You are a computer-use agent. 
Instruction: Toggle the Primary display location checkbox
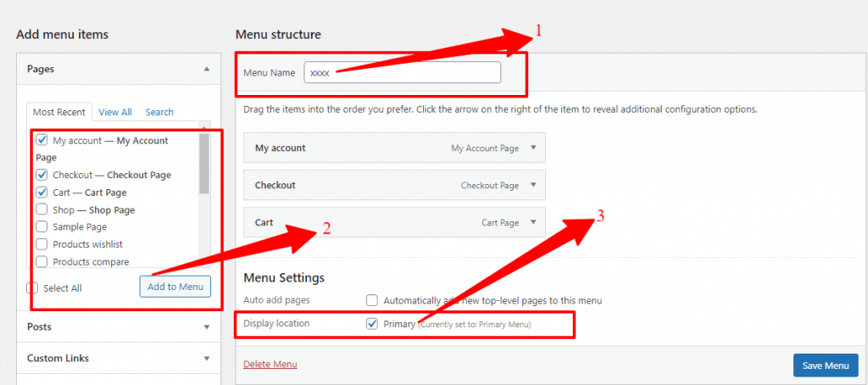click(x=372, y=324)
